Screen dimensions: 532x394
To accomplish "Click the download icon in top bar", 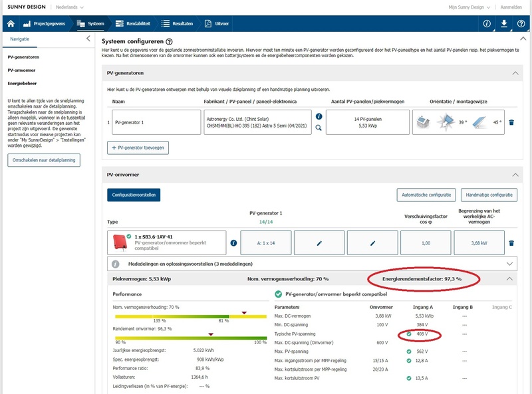I will (504, 23).
